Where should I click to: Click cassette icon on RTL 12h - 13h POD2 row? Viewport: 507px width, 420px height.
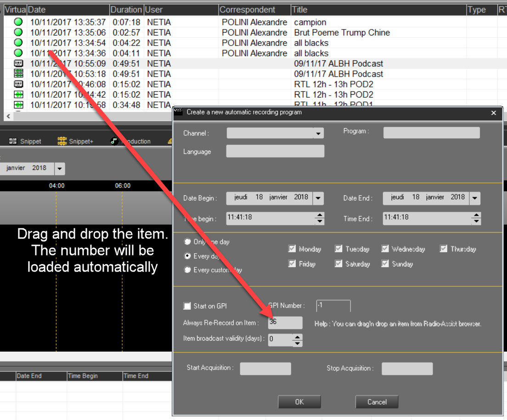point(18,84)
